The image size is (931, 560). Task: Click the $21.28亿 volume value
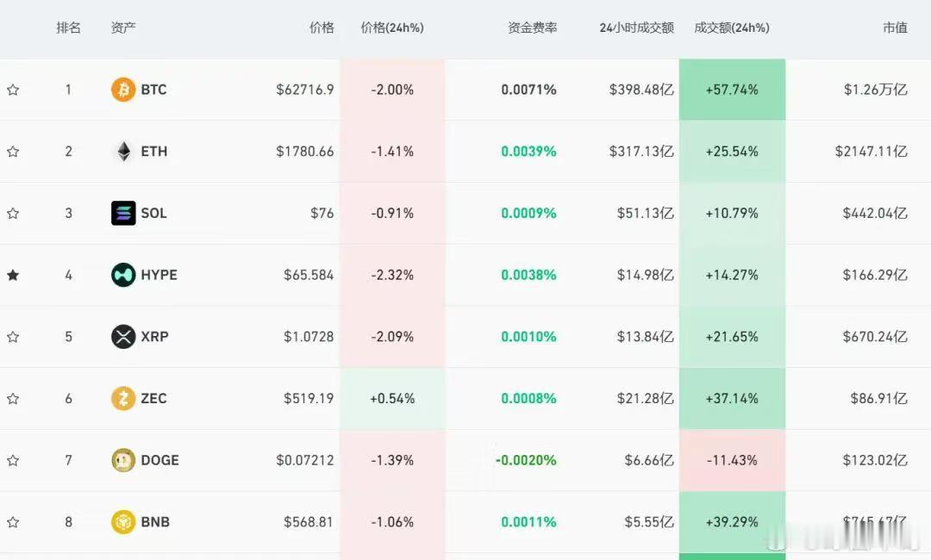click(646, 398)
